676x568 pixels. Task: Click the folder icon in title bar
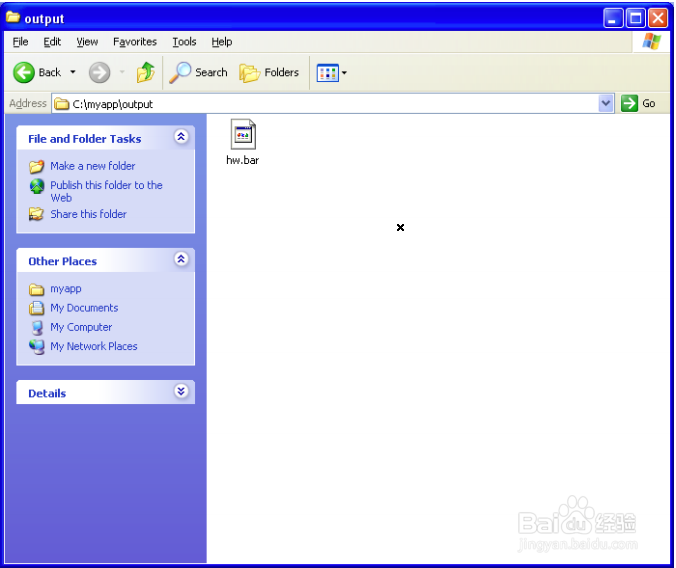point(13,17)
